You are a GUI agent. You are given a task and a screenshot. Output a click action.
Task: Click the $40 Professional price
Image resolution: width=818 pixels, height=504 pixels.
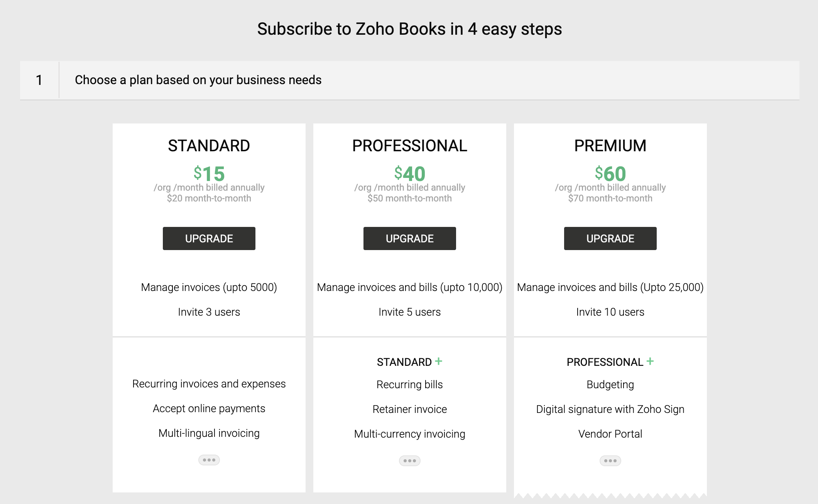tap(410, 174)
